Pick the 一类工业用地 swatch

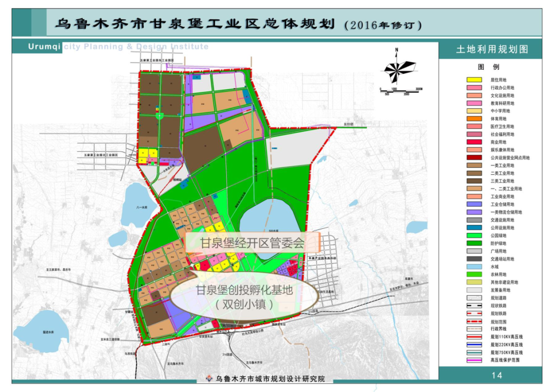(x=474, y=165)
